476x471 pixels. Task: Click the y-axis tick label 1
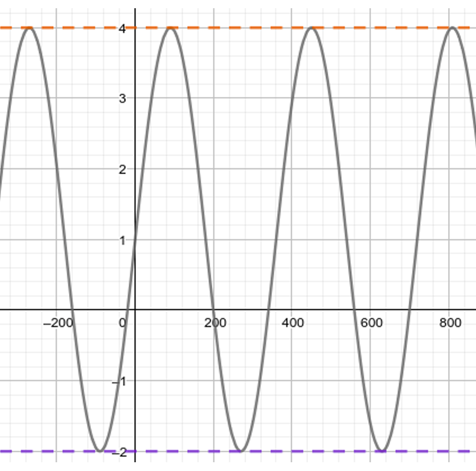[x=123, y=240]
